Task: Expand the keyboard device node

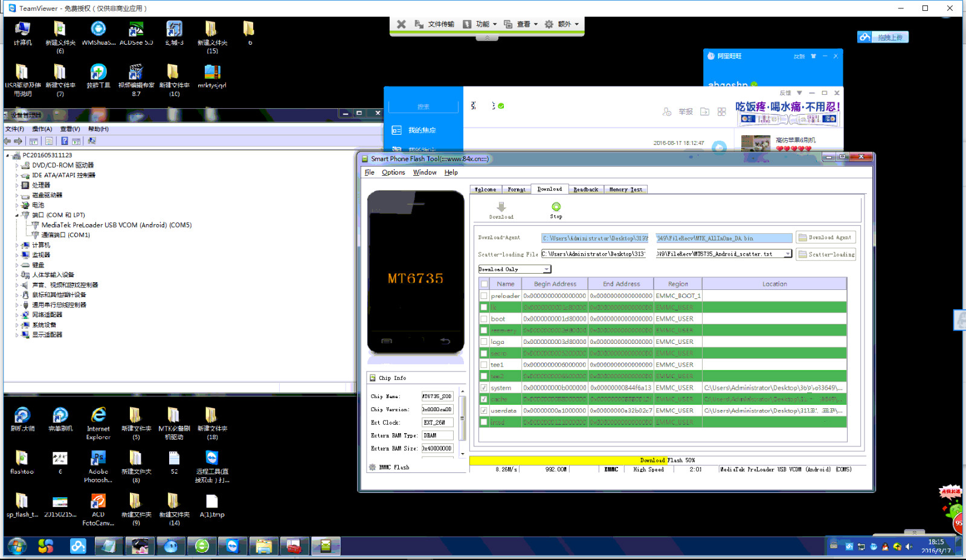Action: pos(17,265)
